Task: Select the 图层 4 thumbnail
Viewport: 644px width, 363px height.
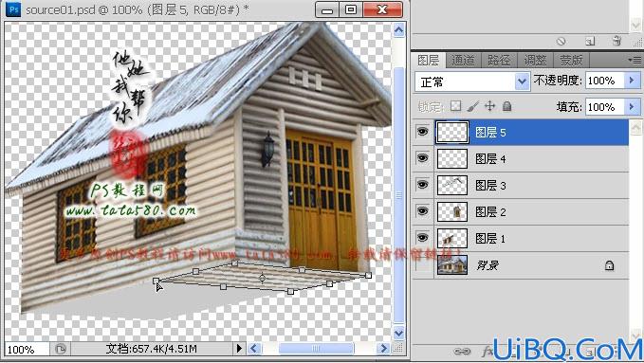Action: tap(451, 158)
